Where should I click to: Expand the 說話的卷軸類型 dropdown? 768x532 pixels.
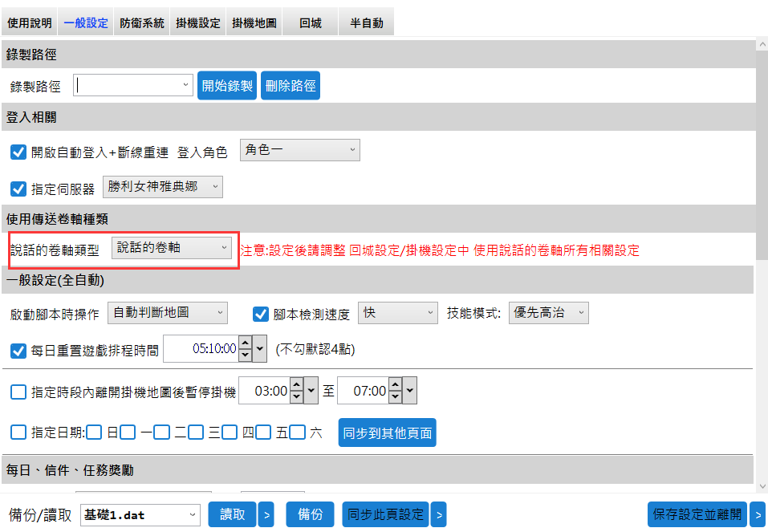coord(172,248)
